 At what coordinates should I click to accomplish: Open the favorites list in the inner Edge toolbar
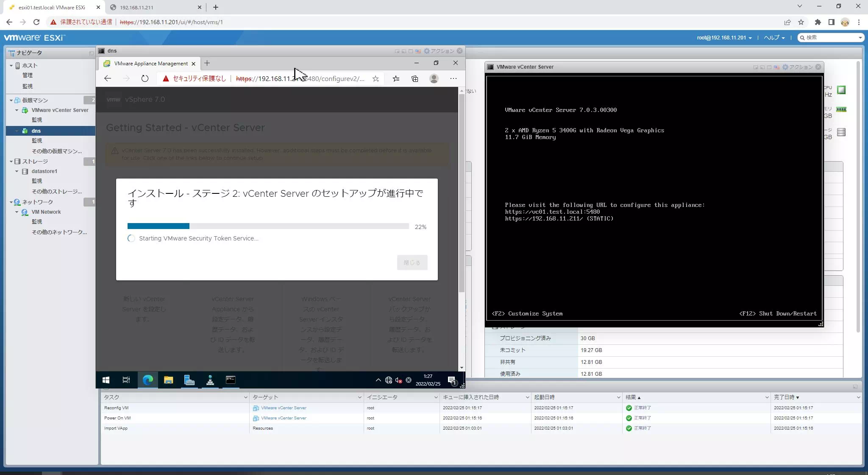point(396,78)
